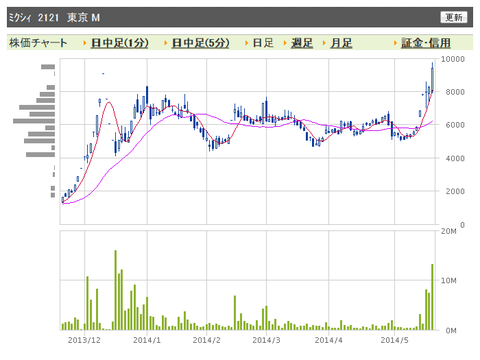Click the ミクシィ 2121 東京 M title
The image size is (480, 360).
click(x=54, y=17)
